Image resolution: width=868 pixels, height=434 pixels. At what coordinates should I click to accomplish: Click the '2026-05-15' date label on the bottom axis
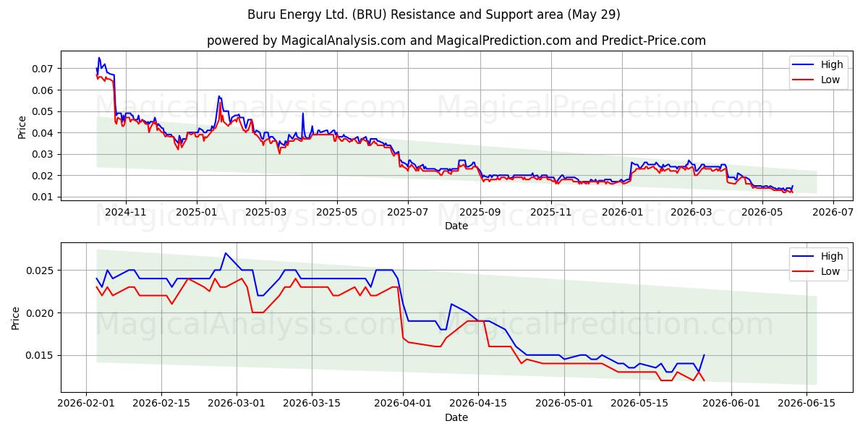pyautogui.click(x=639, y=404)
